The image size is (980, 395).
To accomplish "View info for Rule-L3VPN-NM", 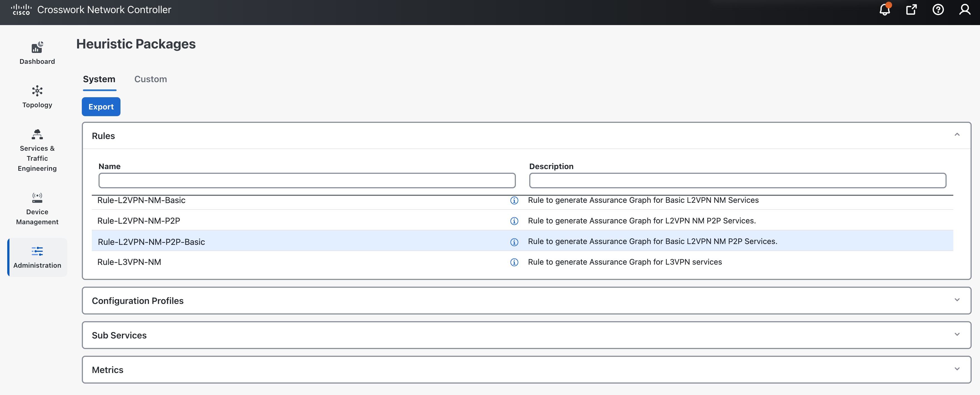I will pyautogui.click(x=514, y=262).
